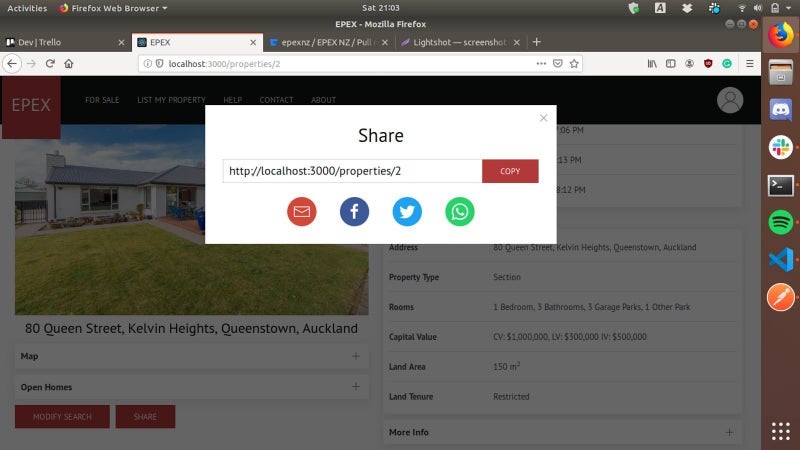Close the Dev | Trello tab
800x450 pixels.
point(121,42)
